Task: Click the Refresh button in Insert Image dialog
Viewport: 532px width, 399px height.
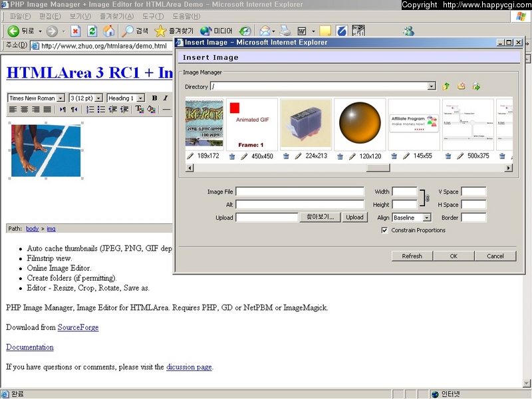Action: coord(412,256)
